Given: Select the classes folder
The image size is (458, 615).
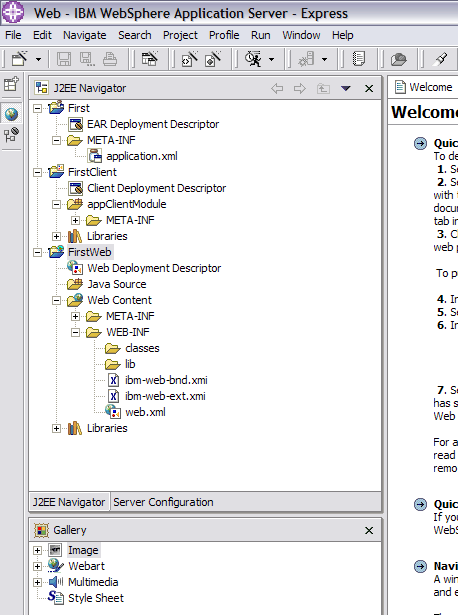Looking at the screenshot, I should 142,348.
